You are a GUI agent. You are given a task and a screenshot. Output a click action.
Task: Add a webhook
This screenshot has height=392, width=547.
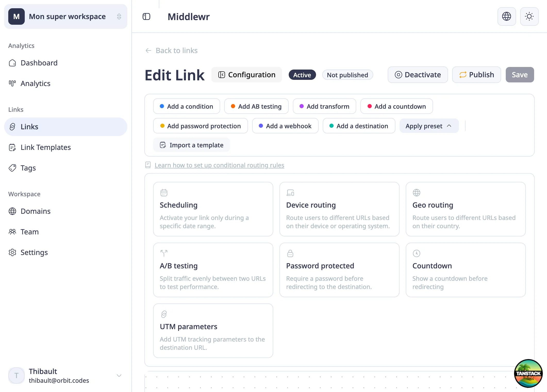285,126
